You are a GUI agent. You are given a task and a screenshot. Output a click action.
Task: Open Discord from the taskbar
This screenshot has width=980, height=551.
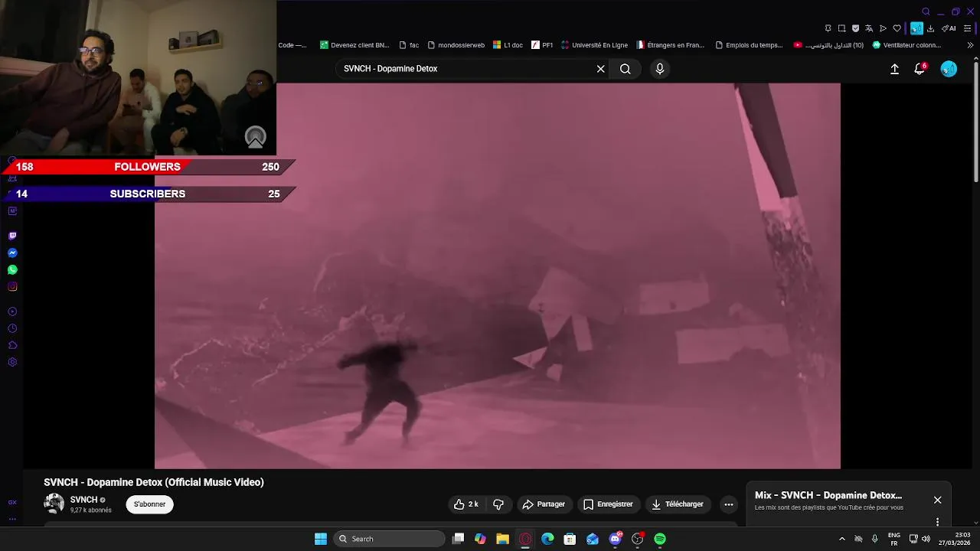[615, 539]
